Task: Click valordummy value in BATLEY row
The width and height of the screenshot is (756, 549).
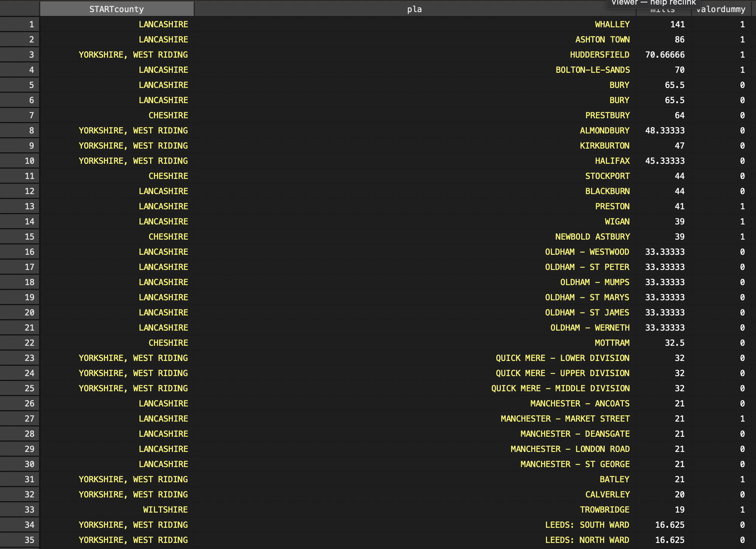Action: point(742,479)
